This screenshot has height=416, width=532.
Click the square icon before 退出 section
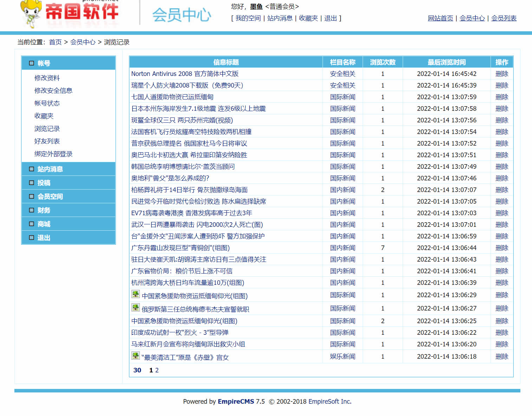(31, 237)
